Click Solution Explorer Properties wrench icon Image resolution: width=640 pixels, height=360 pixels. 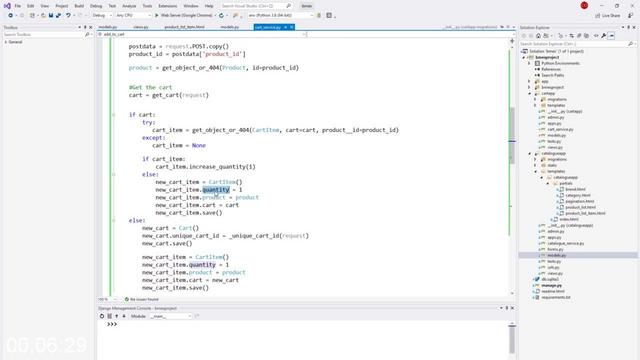(604, 36)
